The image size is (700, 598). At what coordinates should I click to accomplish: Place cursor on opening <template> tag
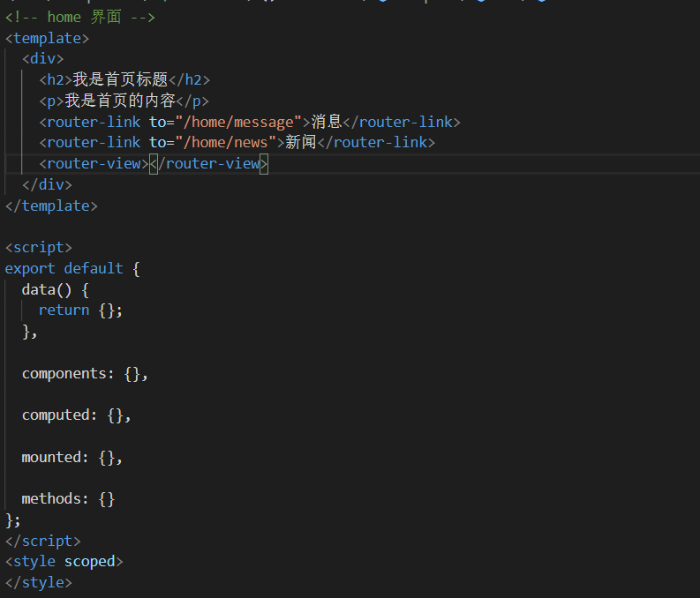(x=47, y=38)
